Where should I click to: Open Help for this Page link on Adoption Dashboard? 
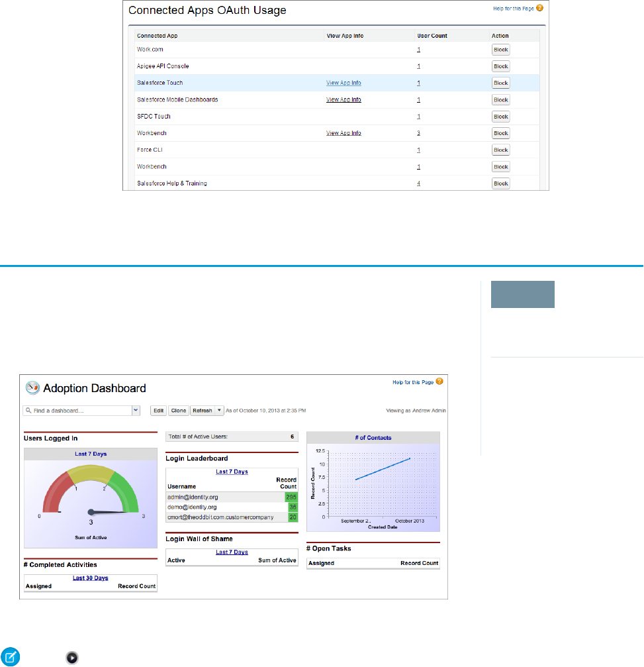(413, 382)
